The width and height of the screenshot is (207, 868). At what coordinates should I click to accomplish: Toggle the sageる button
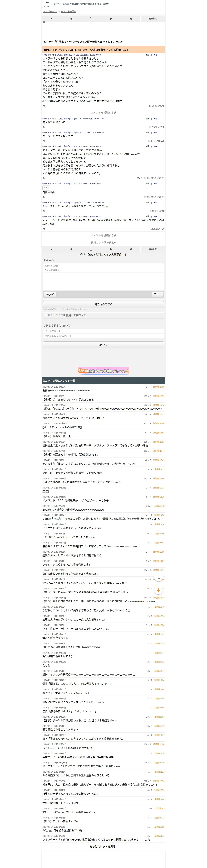[50, 294]
